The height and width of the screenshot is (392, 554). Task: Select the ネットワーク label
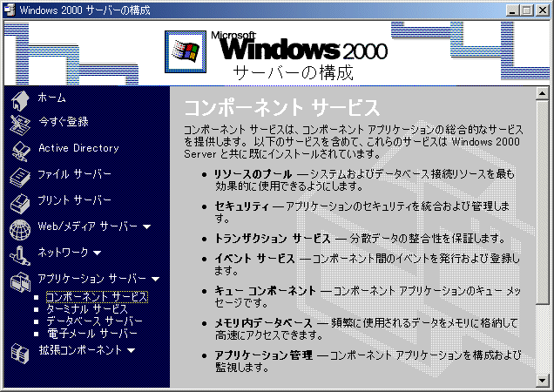pyautogui.click(x=64, y=253)
